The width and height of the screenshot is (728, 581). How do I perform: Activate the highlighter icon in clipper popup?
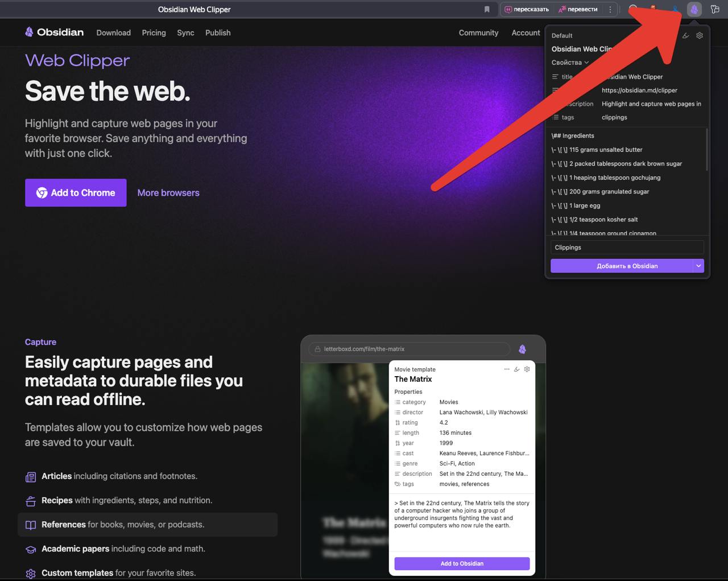pyautogui.click(x=685, y=35)
